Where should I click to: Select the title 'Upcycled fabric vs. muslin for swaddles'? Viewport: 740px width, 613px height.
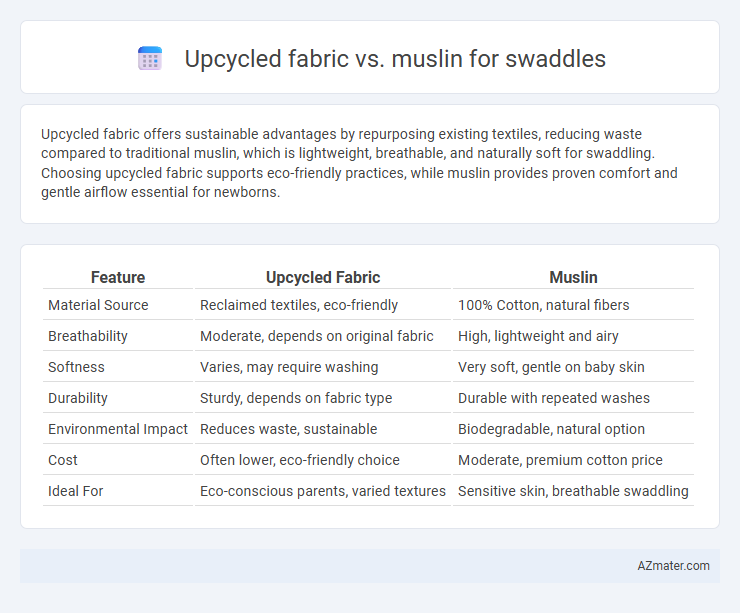[395, 59]
